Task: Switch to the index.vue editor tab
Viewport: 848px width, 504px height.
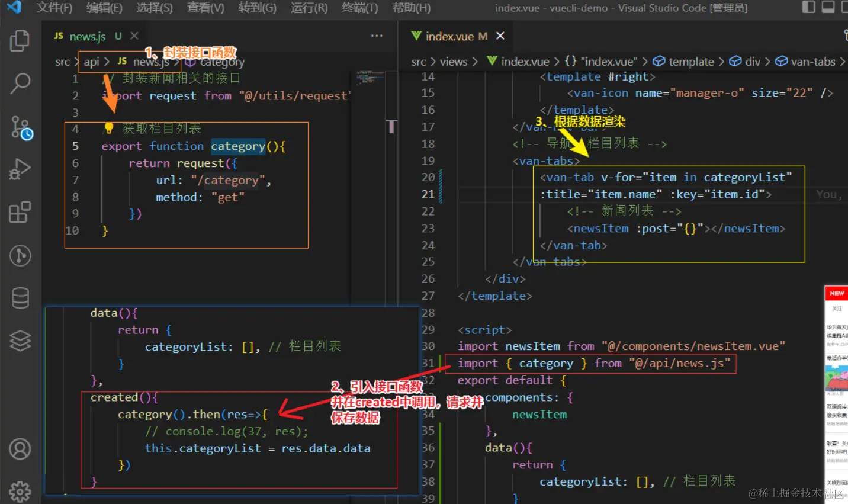Action: coord(449,36)
